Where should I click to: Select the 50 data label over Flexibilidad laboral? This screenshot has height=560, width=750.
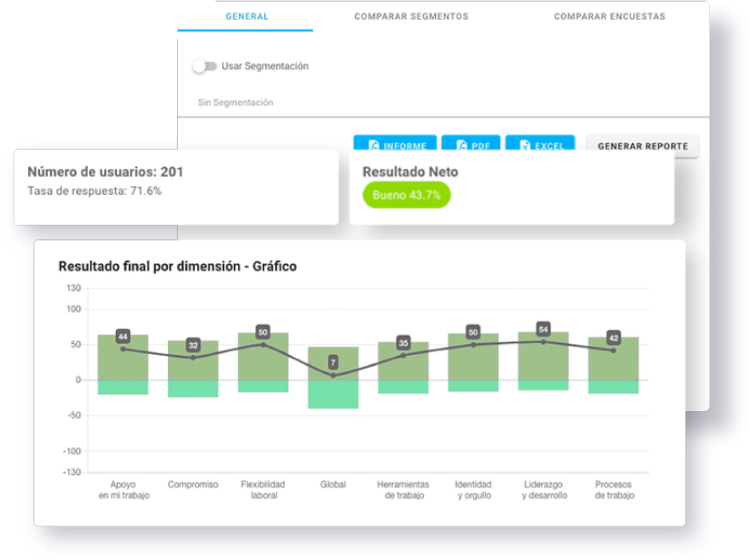(263, 332)
